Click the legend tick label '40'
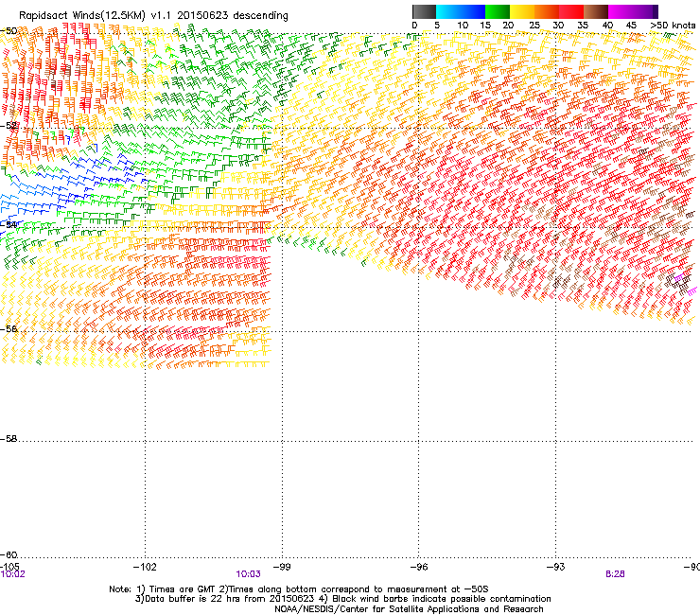 pyautogui.click(x=607, y=26)
